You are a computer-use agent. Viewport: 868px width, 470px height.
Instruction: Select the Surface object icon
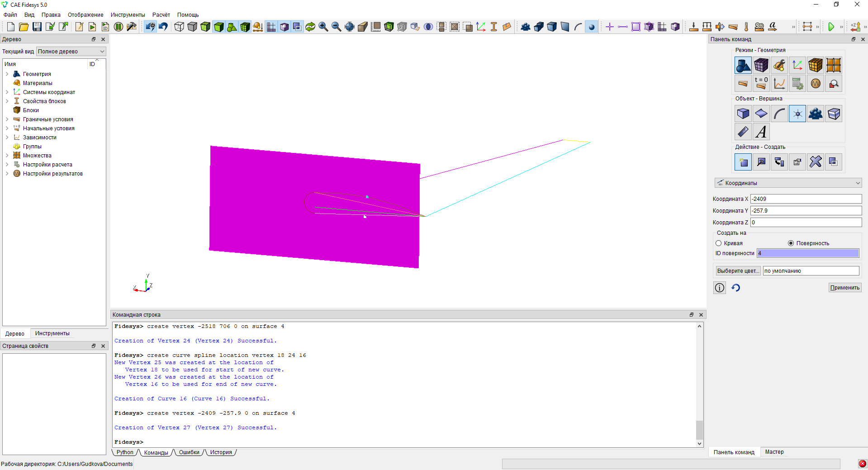tap(761, 114)
